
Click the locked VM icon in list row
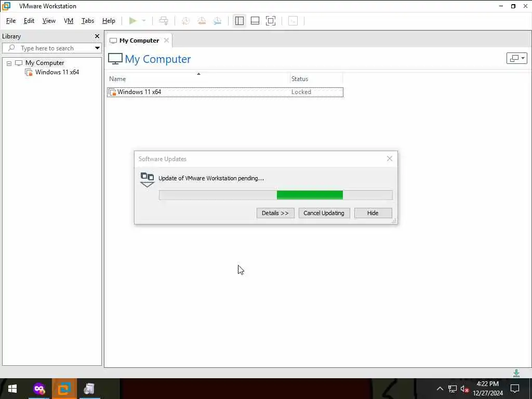point(113,92)
